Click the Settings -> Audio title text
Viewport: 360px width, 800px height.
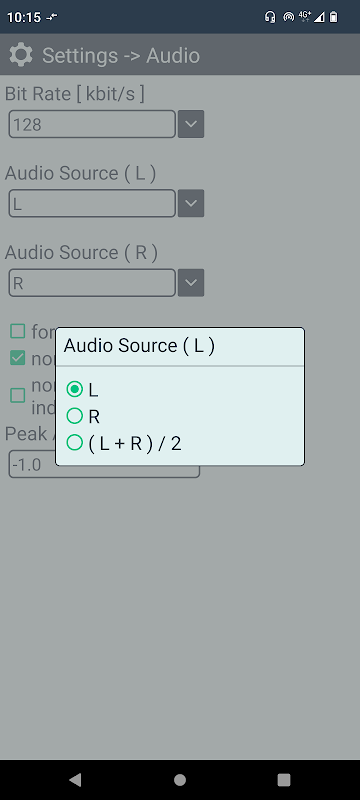point(121,55)
